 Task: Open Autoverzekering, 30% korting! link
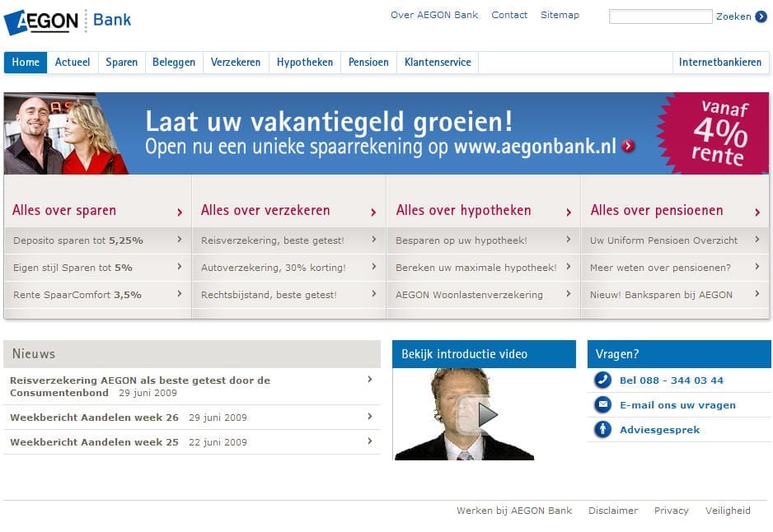coord(274,268)
